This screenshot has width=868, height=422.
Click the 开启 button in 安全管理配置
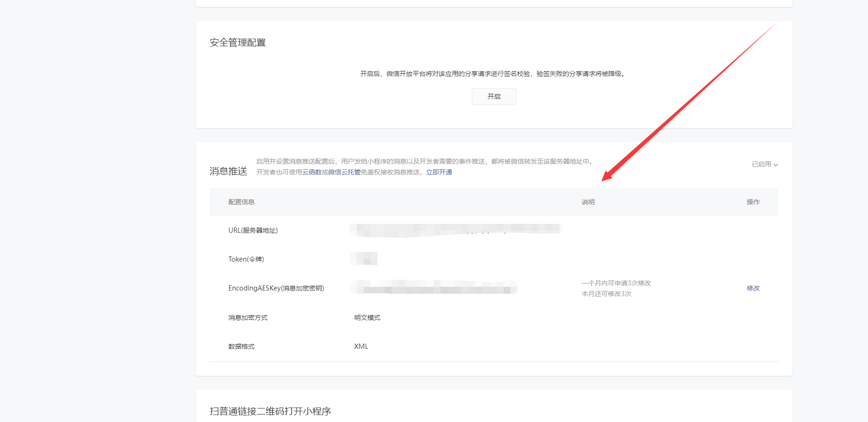pos(494,97)
